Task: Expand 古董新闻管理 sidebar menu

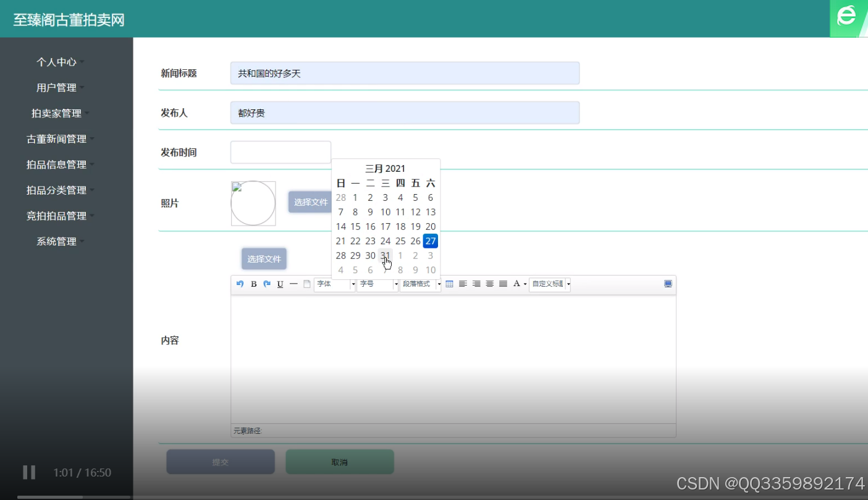Action: pyautogui.click(x=60, y=139)
